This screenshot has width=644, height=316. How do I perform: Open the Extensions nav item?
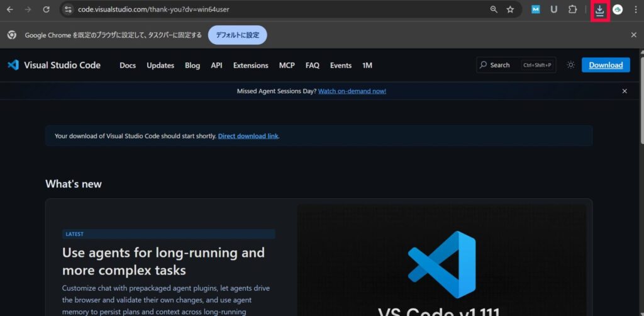click(x=250, y=65)
